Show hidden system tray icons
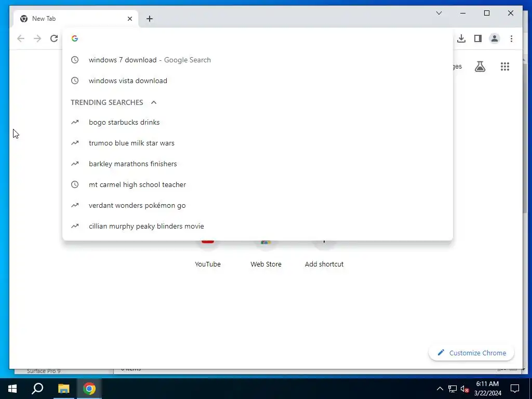 [x=440, y=389]
